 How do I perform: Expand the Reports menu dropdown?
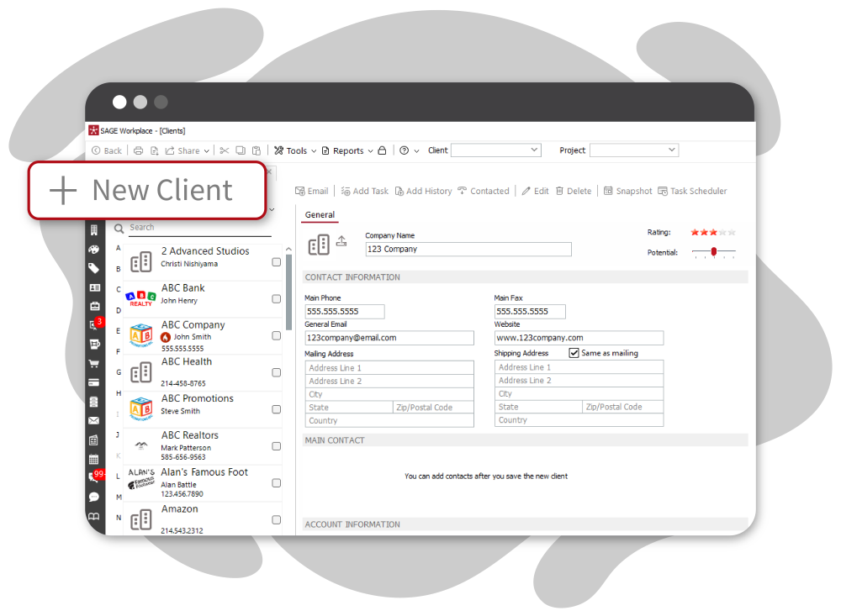pyautogui.click(x=370, y=151)
